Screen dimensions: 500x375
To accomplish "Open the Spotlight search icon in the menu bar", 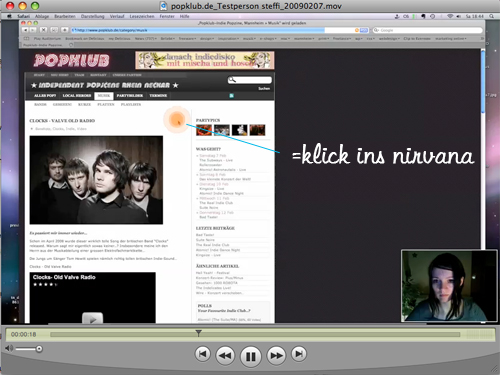I will tap(491, 16).
